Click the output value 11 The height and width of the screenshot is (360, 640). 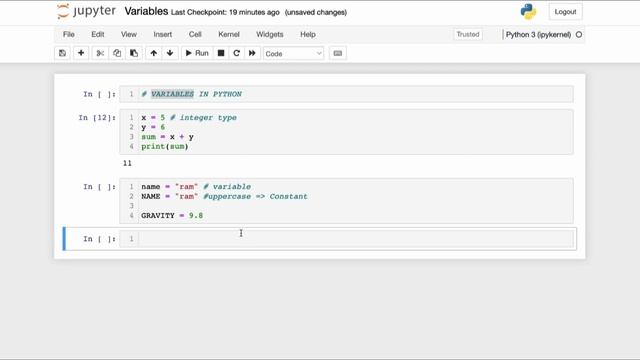[x=127, y=163]
